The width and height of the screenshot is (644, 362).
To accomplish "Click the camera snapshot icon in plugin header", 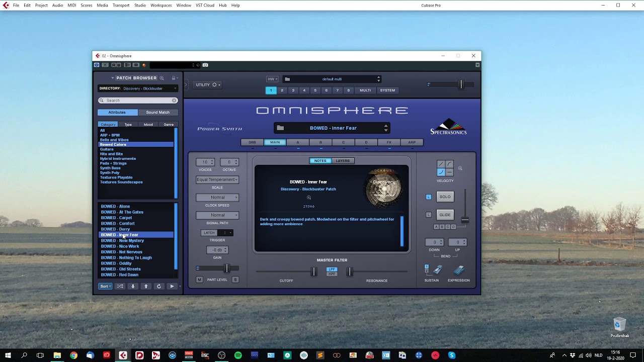I will tap(205, 65).
